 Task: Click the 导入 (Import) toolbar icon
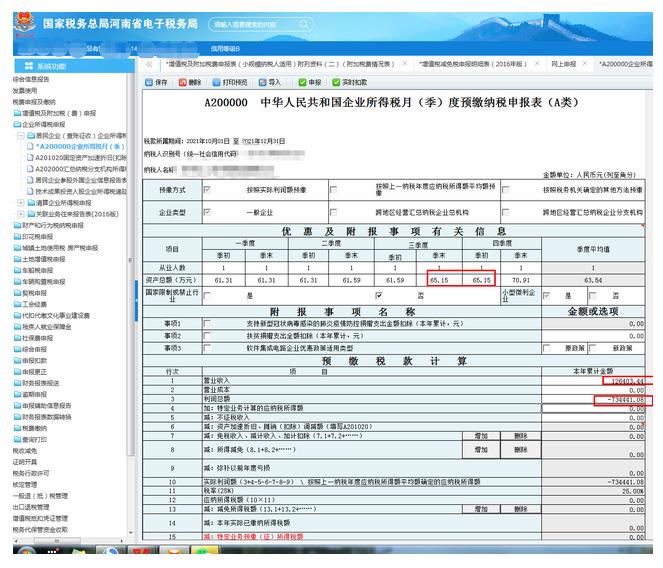point(269,83)
